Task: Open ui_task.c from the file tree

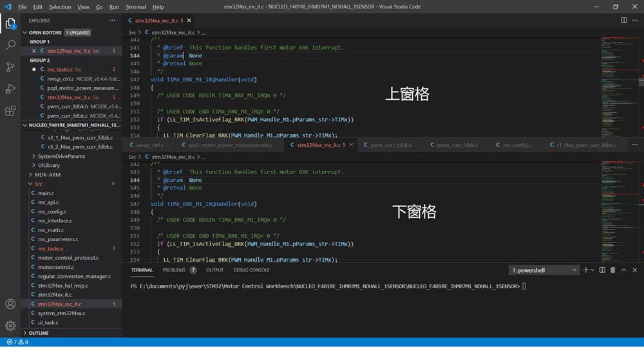Action: pos(48,323)
